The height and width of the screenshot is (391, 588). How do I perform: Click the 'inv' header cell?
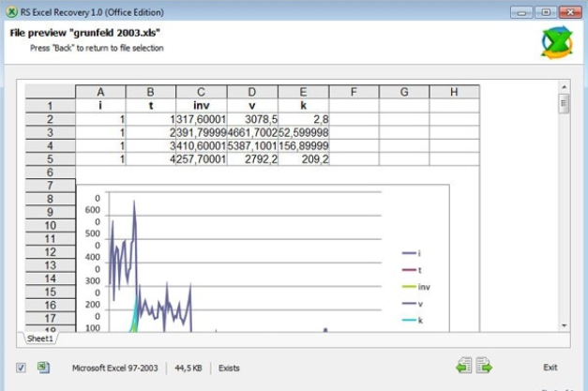point(201,106)
